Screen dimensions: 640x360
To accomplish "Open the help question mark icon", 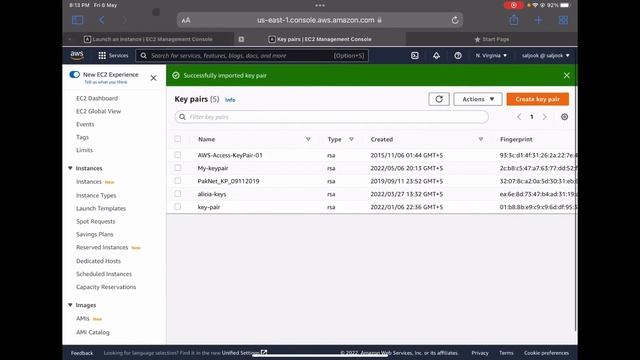I will pyautogui.click(x=458, y=56).
